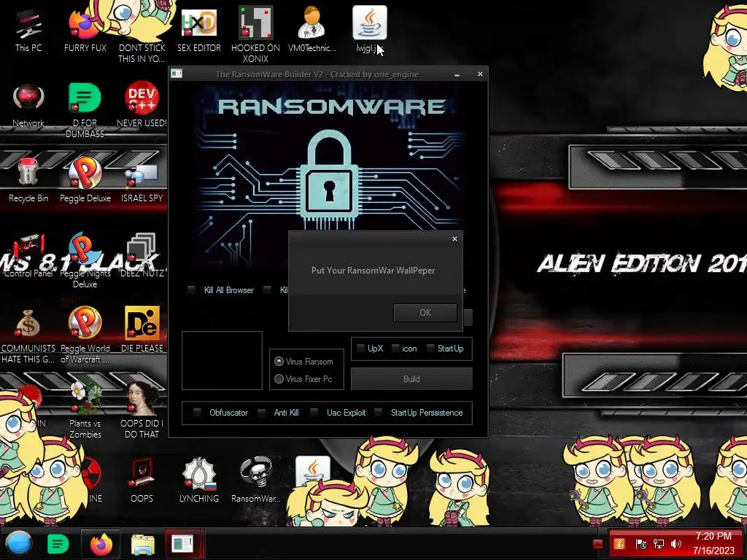747x560 pixels.
Task: Select the Virus Fixer Pc radio button
Action: coord(279,378)
